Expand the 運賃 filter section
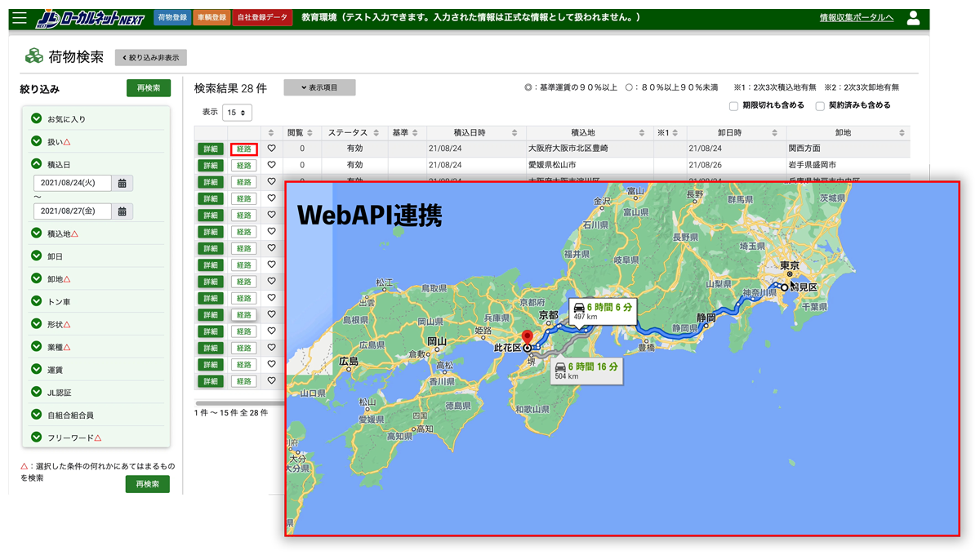Screen dimensions: 980x560 click(x=37, y=370)
